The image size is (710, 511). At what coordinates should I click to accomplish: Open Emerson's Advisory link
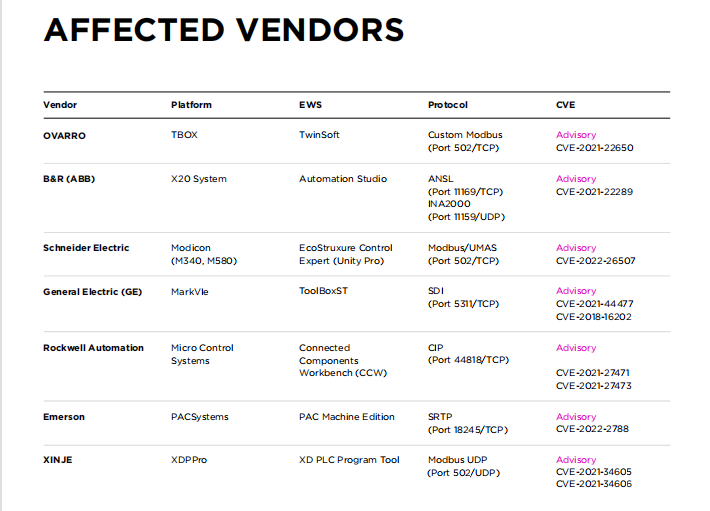576,417
